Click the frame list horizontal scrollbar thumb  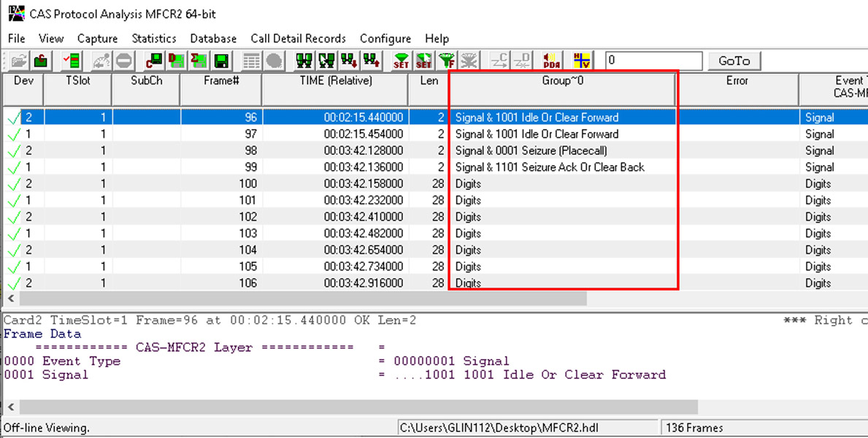click(303, 299)
